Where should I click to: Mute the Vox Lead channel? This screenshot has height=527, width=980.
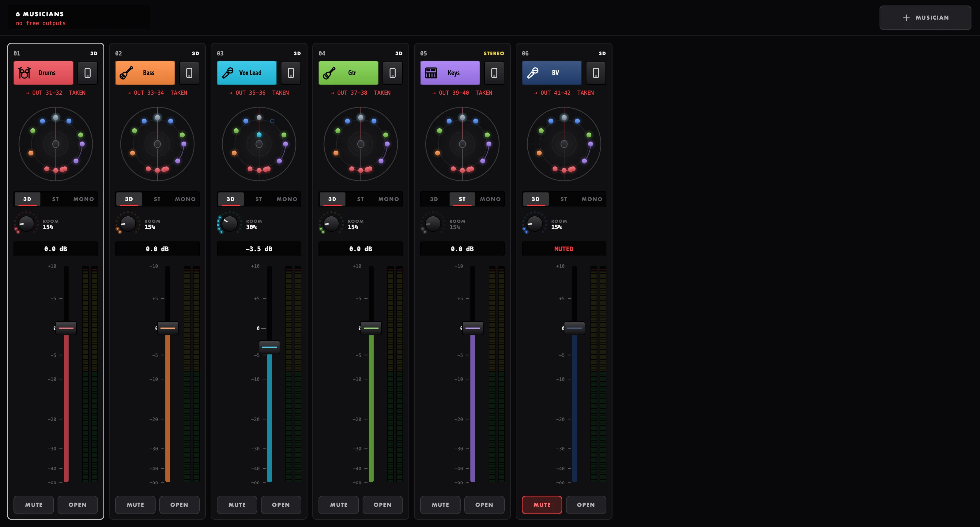(x=237, y=505)
